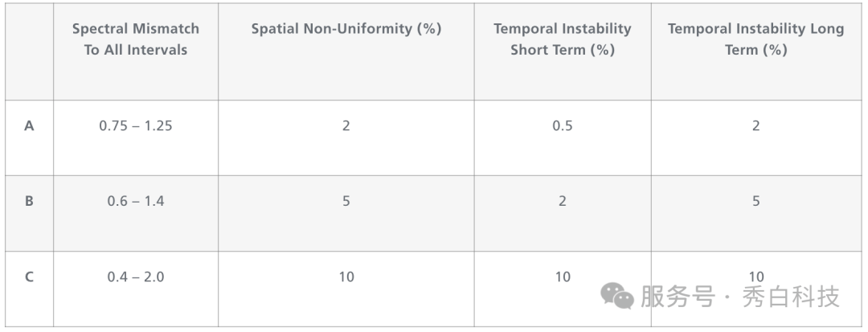Click class B Short Term instability value
The height and width of the screenshot is (332, 868).
pyautogui.click(x=562, y=201)
